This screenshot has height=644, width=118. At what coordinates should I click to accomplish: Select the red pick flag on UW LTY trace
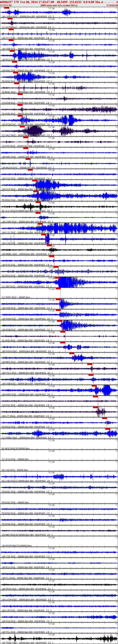(96, 407)
